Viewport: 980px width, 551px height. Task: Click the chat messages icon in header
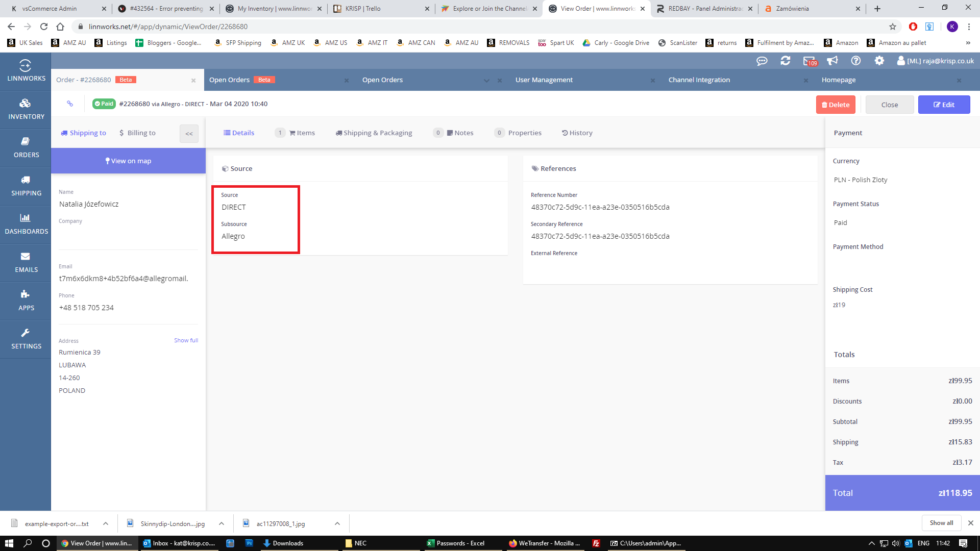(762, 61)
